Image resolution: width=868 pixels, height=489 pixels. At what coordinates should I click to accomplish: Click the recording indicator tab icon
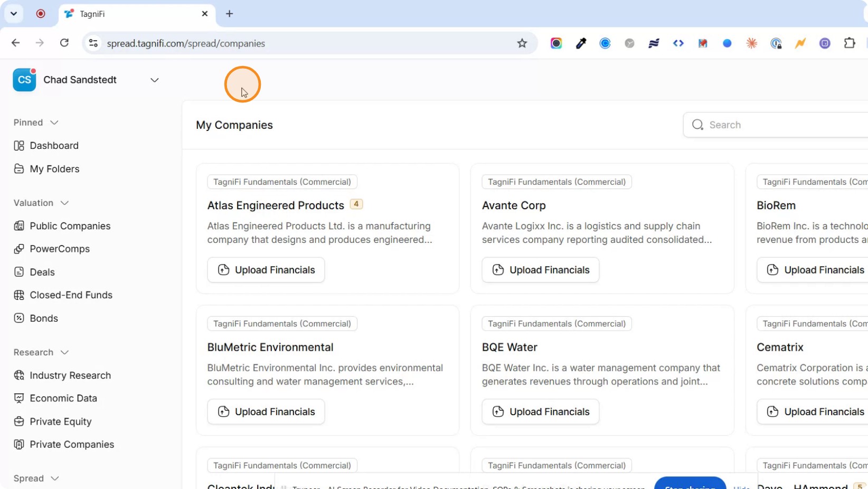(x=41, y=14)
